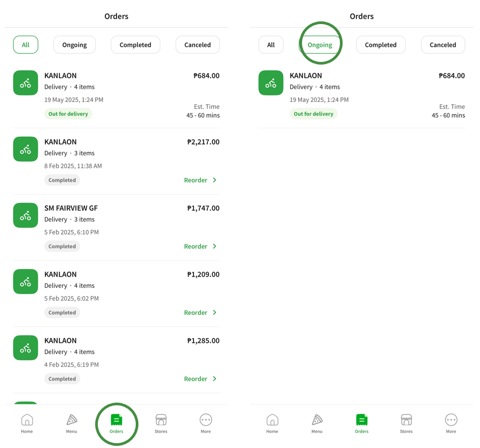Switch to Canceled tab on right screen
Image resolution: width=480 pixels, height=448 pixels.
pyautogui.click(x=443, y=45)
